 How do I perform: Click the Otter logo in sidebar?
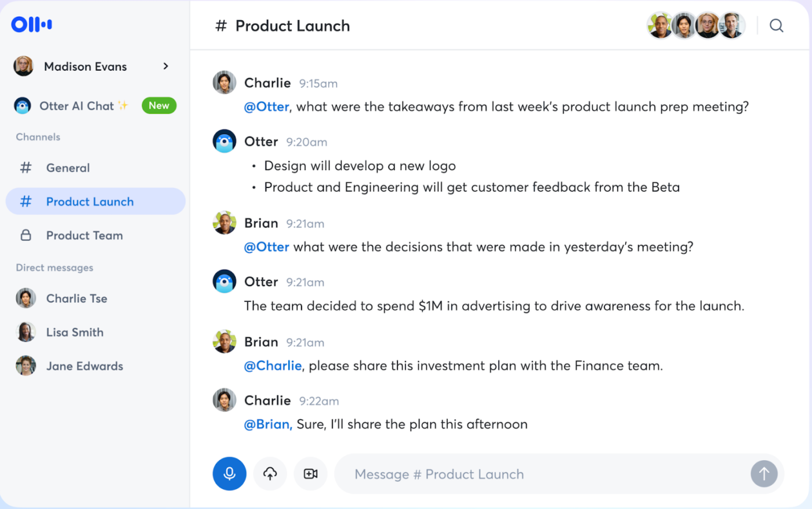click(x=32, y=24)
